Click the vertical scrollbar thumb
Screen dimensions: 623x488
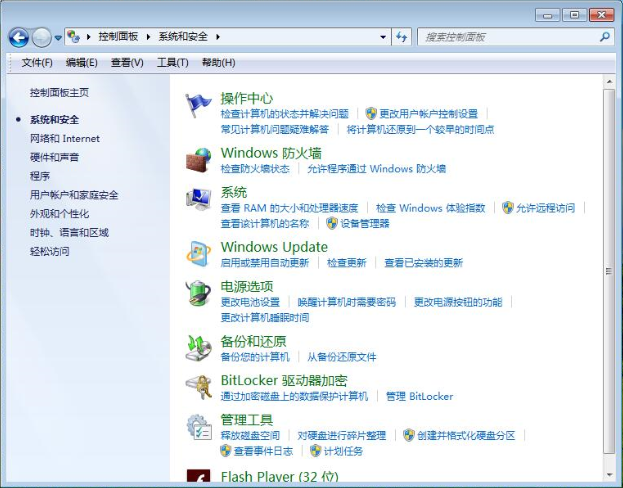pos(609,271)
